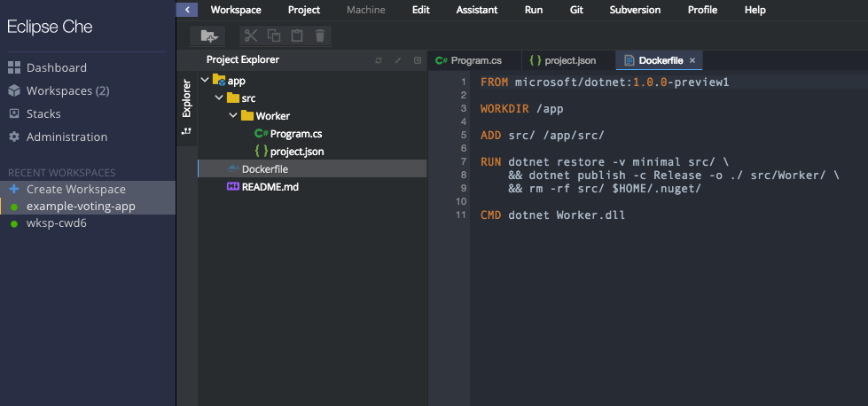Collapse the src folder node

click(x=219, y=98)
